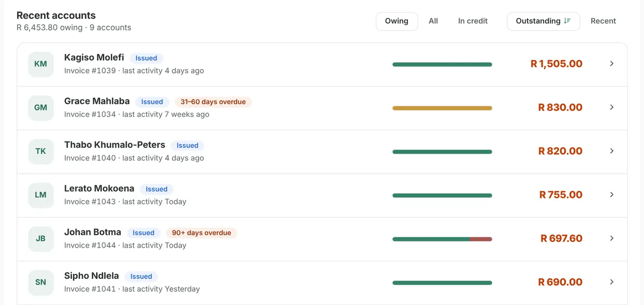Expand Johan Botma row chevron
Screen dimensions: 644x305
tap(612, 239)
